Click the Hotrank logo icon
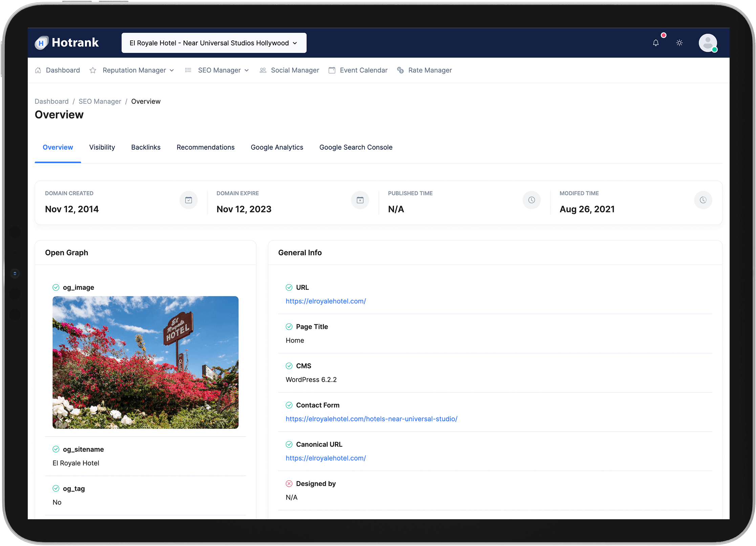The width and height of the screenshot is (756, 546). [41, 43]
